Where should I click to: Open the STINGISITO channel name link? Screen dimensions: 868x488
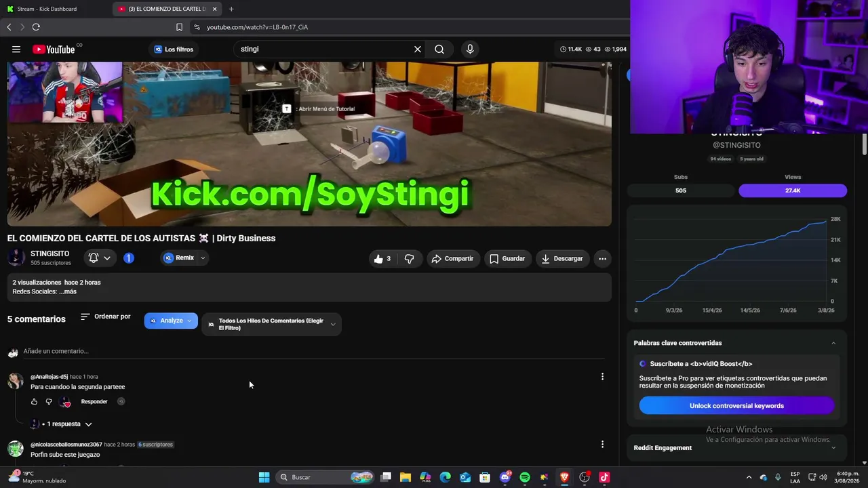[50, 253]
